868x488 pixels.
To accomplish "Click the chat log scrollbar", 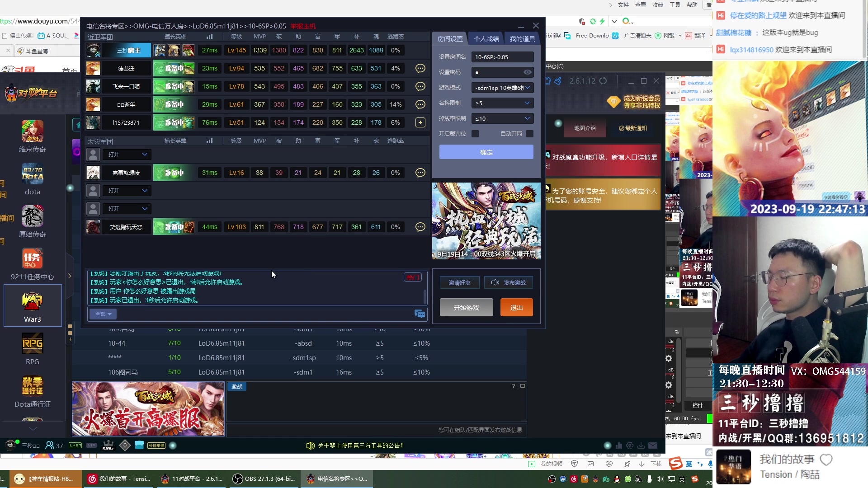I will point(425,297).
